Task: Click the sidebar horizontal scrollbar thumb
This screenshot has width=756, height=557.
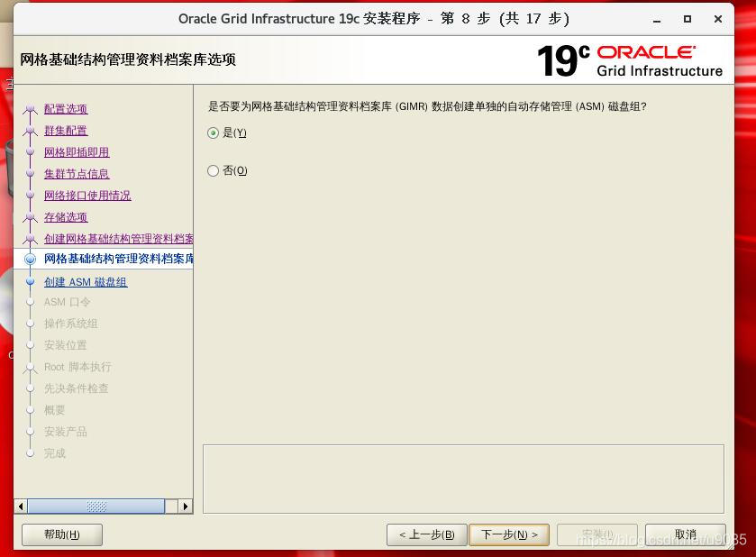Action: [96, 507]
